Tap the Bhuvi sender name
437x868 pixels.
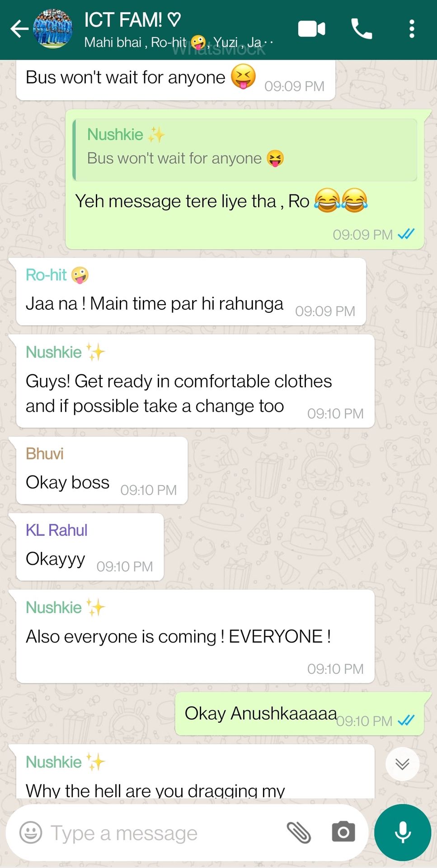pos(44,453)
